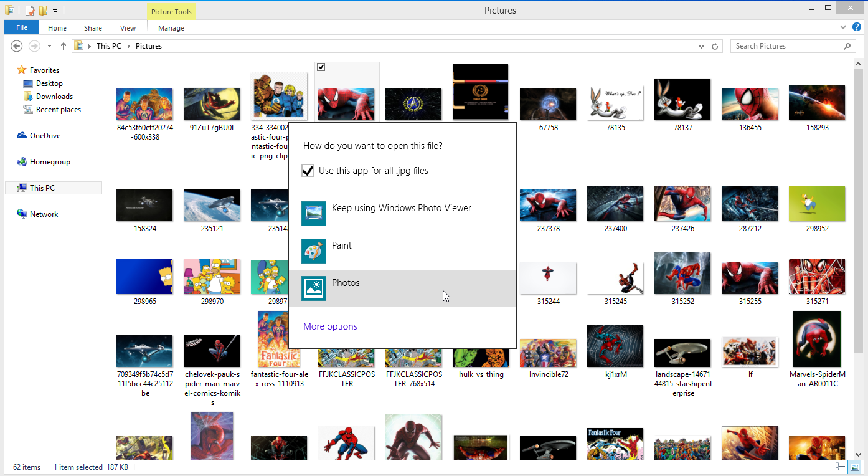Switch to details view layout
The image size is (868, 476).
click(841, 467)
